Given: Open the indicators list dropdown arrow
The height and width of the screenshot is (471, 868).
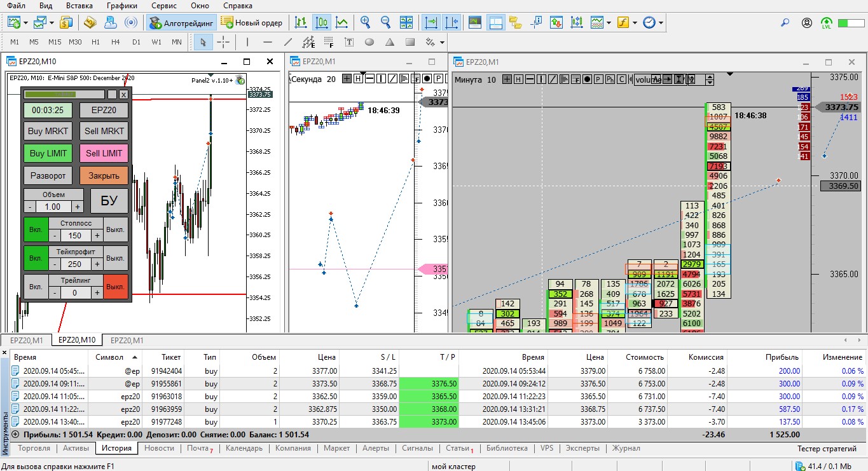Looking at the screenshot, I should click(609, 23).
